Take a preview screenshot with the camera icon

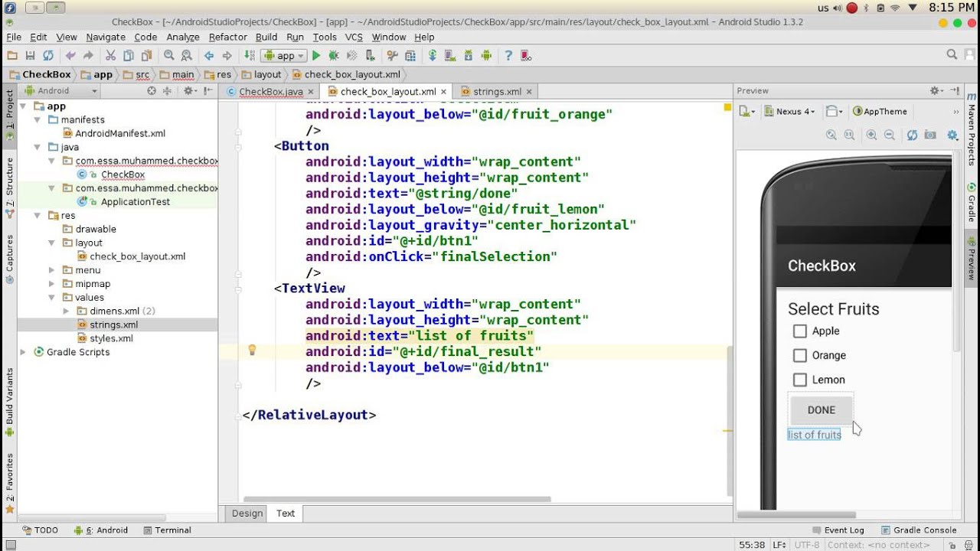(930, 135)
